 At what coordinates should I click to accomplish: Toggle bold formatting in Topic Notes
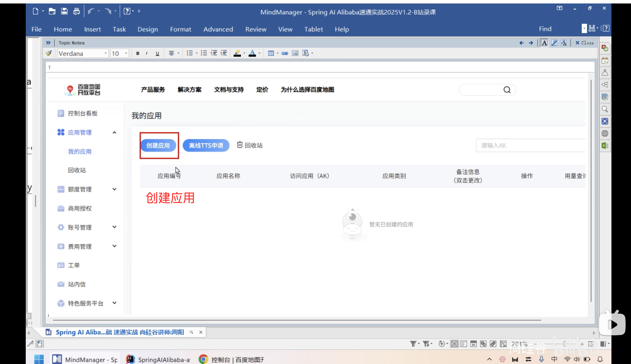coord(137,53)
